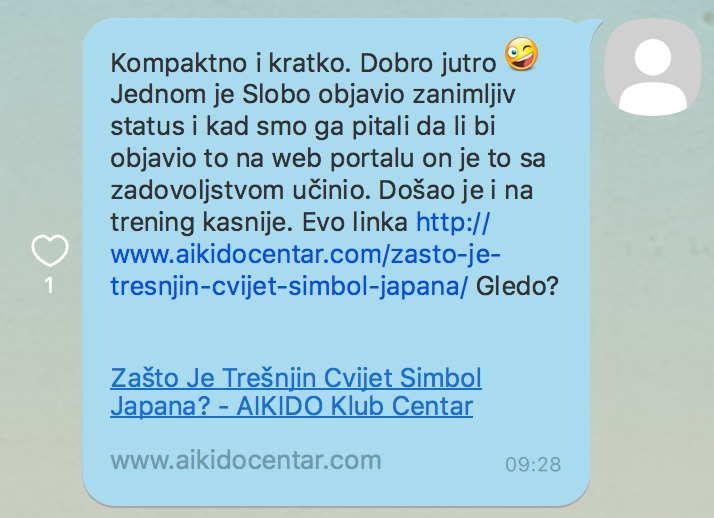
Task: Click the winking emoji after Dobro jutro
Action: point(521,54)
